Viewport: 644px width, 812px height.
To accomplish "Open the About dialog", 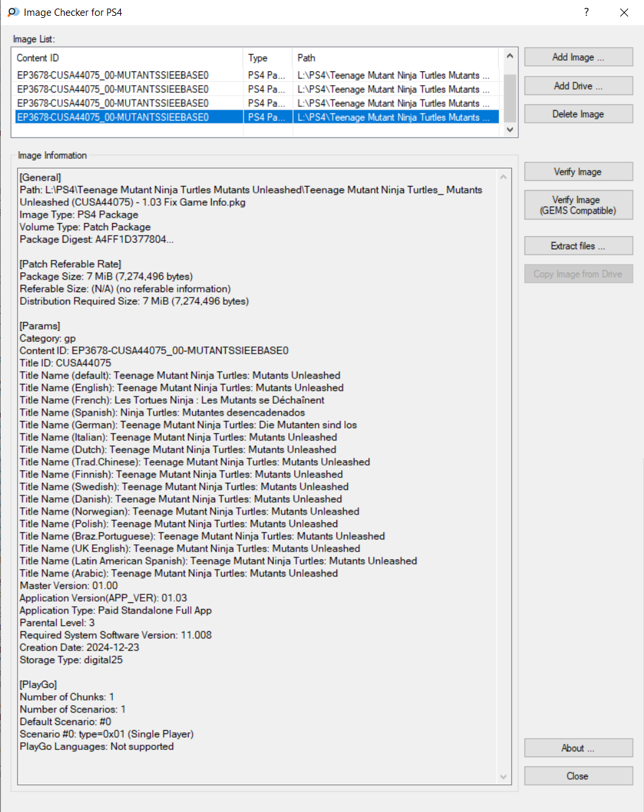I will coord(579,748).
